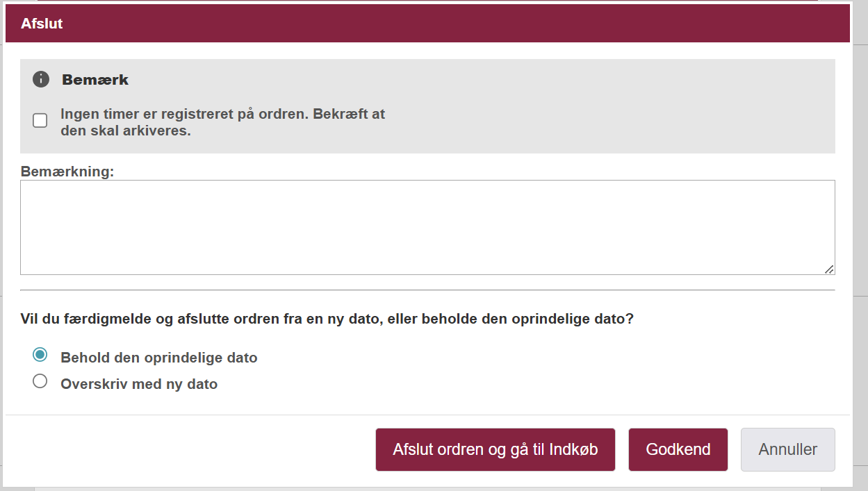Confirm with the Godkend button
The height and width of the screenshot is (491, 868).
678,449
